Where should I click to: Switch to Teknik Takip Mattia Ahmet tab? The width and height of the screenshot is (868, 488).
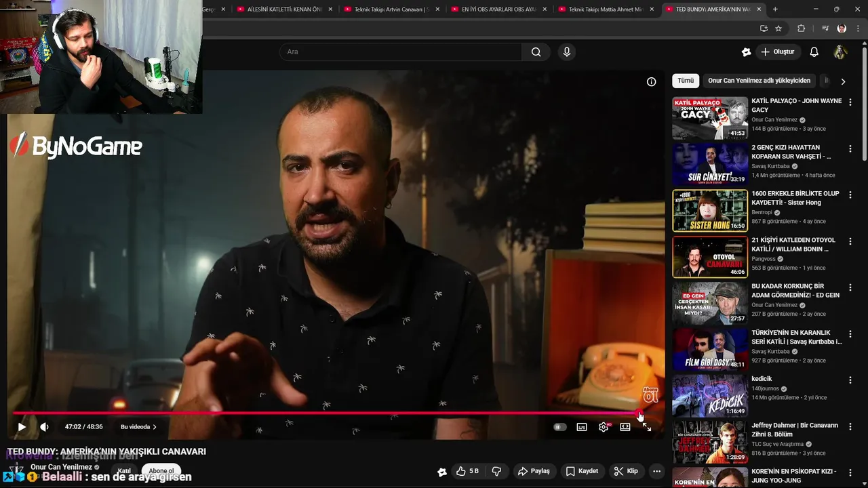coord(606,9)
